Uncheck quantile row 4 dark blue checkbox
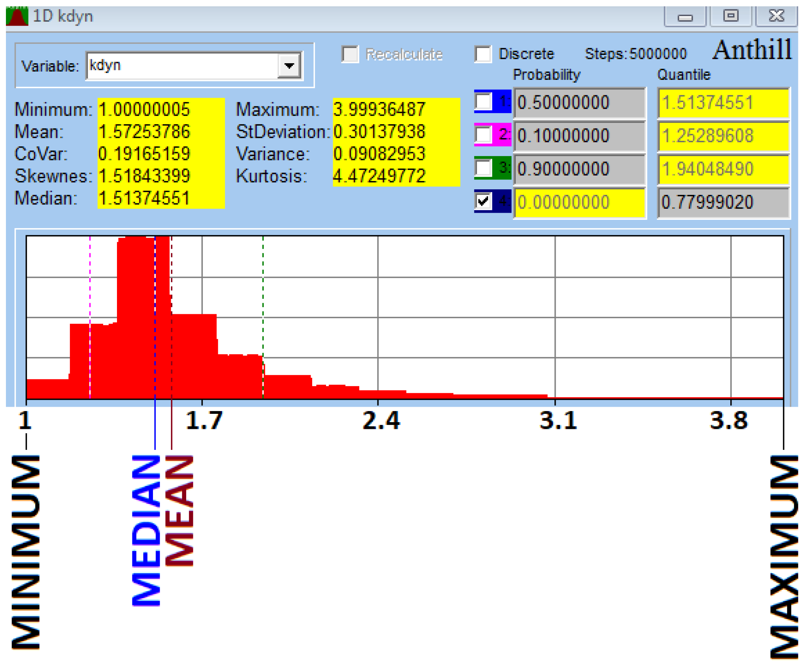 pyautogui.click(x=483, y=202)
